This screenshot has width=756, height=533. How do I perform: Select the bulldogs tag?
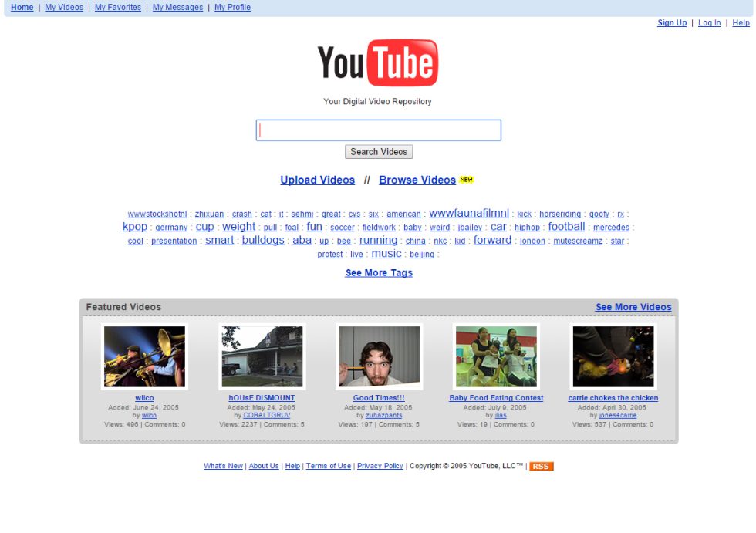click(x=263, y=240)
